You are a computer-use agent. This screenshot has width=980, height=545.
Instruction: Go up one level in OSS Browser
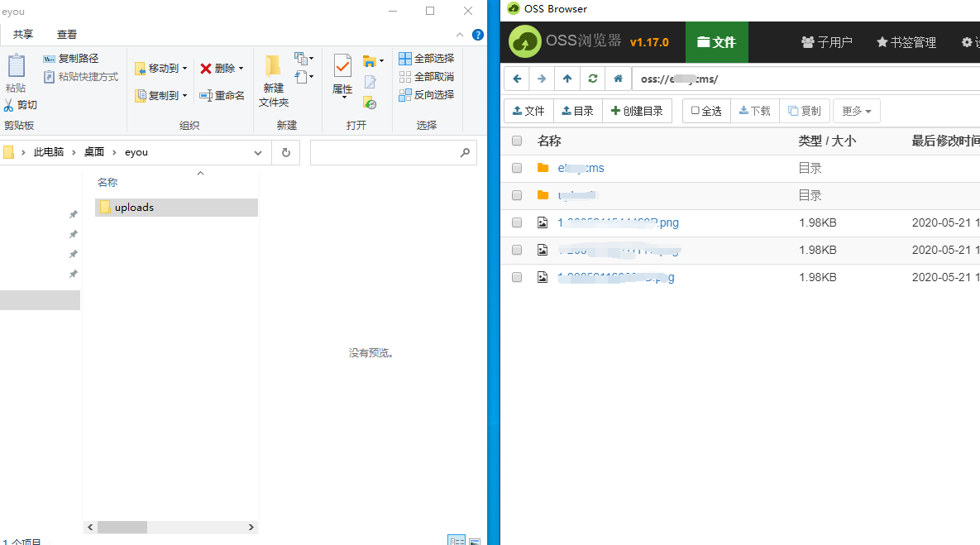[567, 79]
